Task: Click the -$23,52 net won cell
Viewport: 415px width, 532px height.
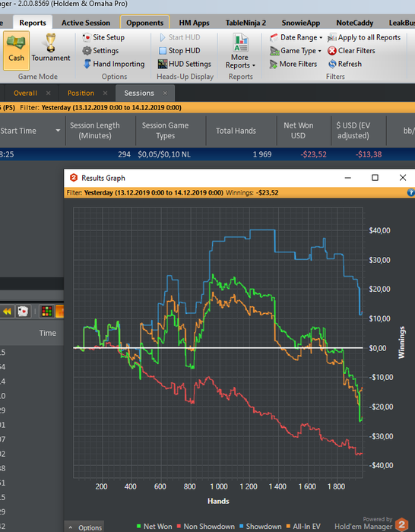Action: (x=313, y=154)
